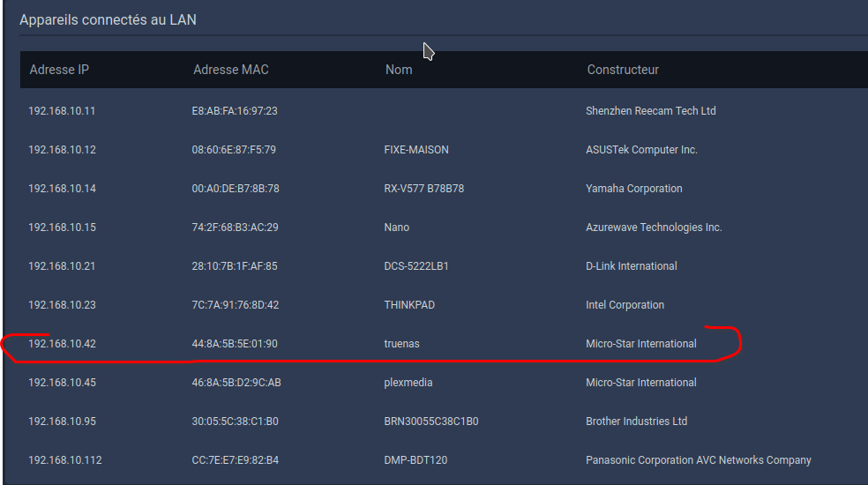Click the THINKPAD device name
Screen dimensions: 868x485
click(x=409, y=304)
